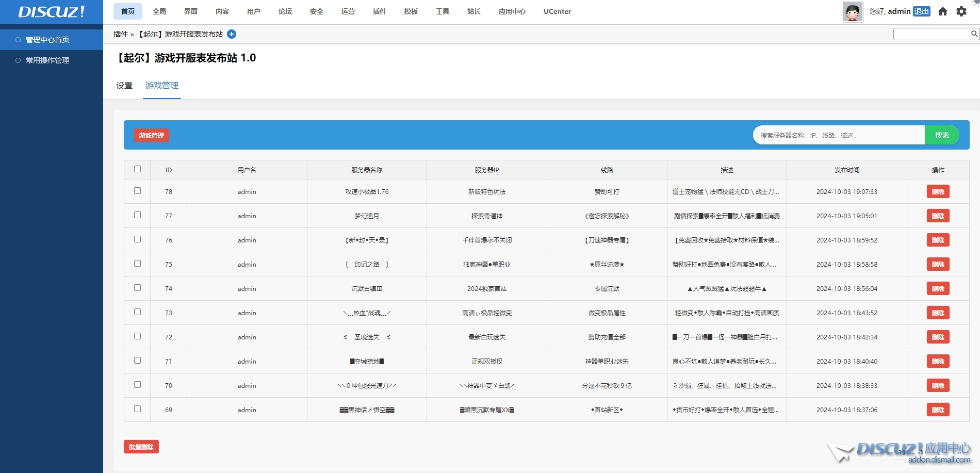
Task: Click the 发布时间 column header
Action: tap(847, 170)
